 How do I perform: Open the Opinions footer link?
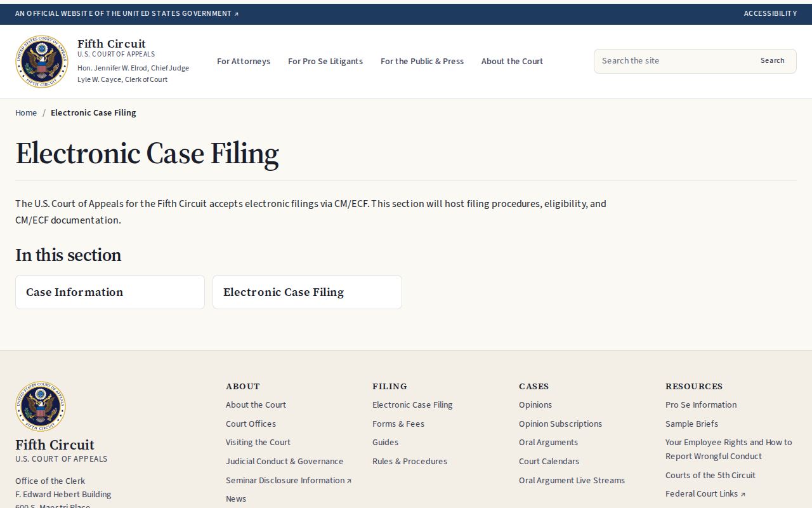click(535, 404)
